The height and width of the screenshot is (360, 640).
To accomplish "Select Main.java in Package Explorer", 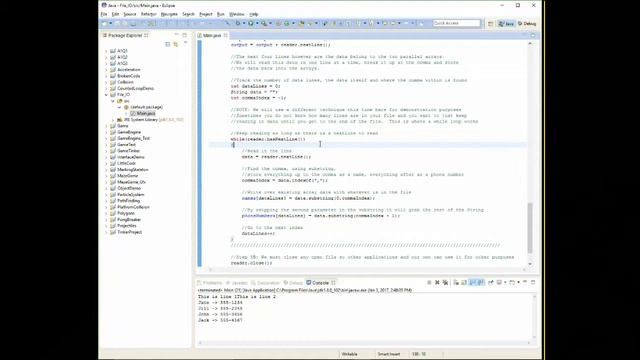I will click(x=143, y=113).
